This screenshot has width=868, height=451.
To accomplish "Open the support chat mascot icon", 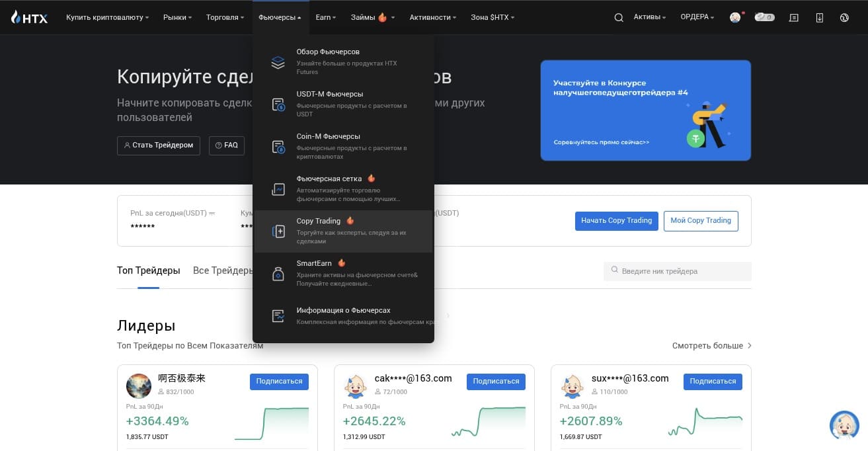I will tap(844, 425).
